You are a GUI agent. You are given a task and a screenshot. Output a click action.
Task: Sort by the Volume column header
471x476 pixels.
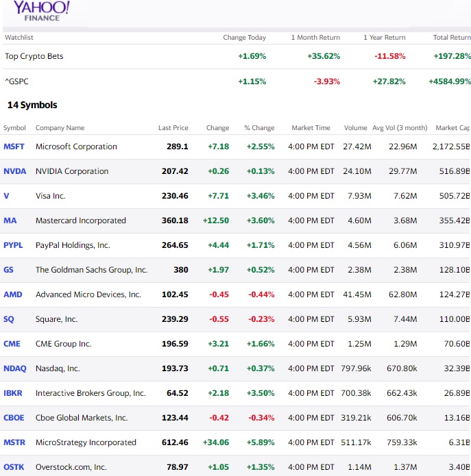pyautogui.click(x=356, y=128)
